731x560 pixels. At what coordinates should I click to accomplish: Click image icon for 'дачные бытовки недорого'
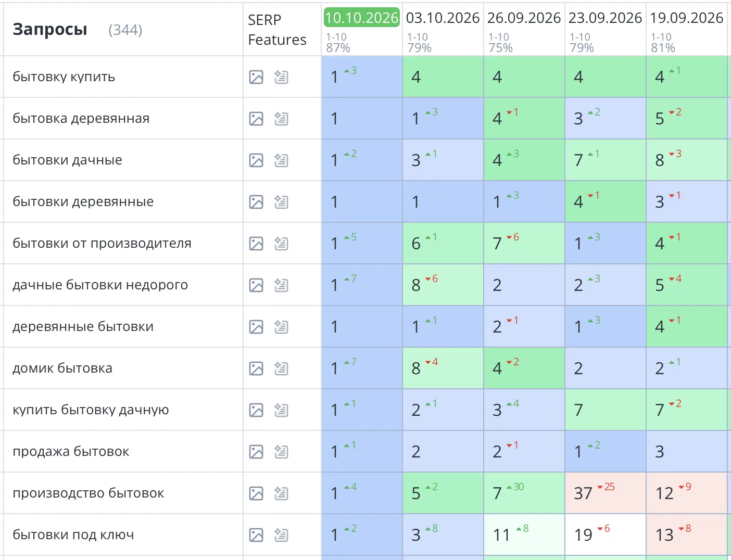(256, 285)
